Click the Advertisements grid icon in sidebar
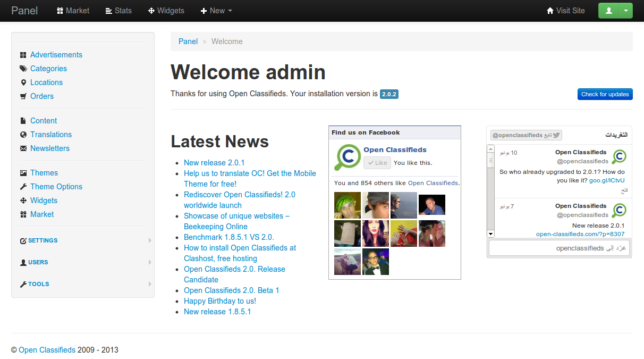Screen dimensions: 644x359 click(x=23, y=55)
